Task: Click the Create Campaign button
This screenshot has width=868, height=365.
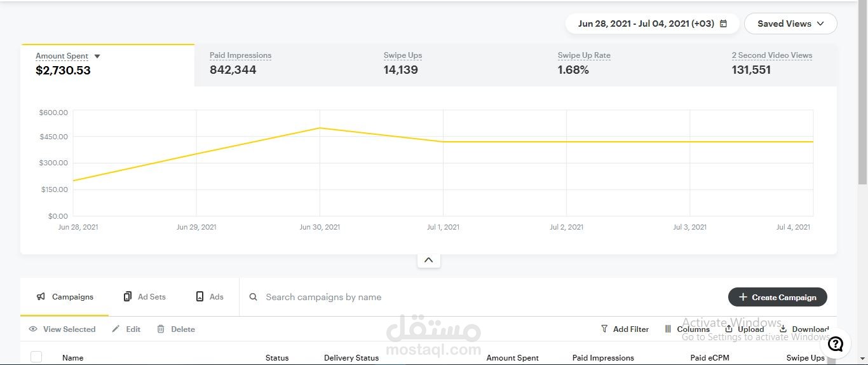Action: [x=777, y=297]
